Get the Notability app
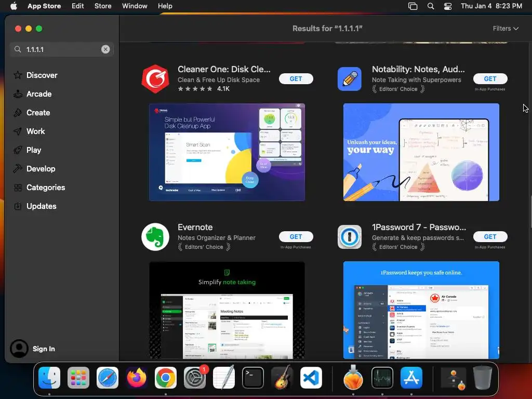The height and width of the screenshot is (399, 532). [x=490, y=79]
